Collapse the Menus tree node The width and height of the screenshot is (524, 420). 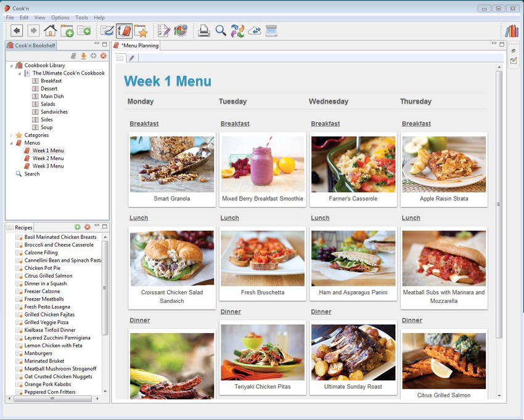click(11, 143)
